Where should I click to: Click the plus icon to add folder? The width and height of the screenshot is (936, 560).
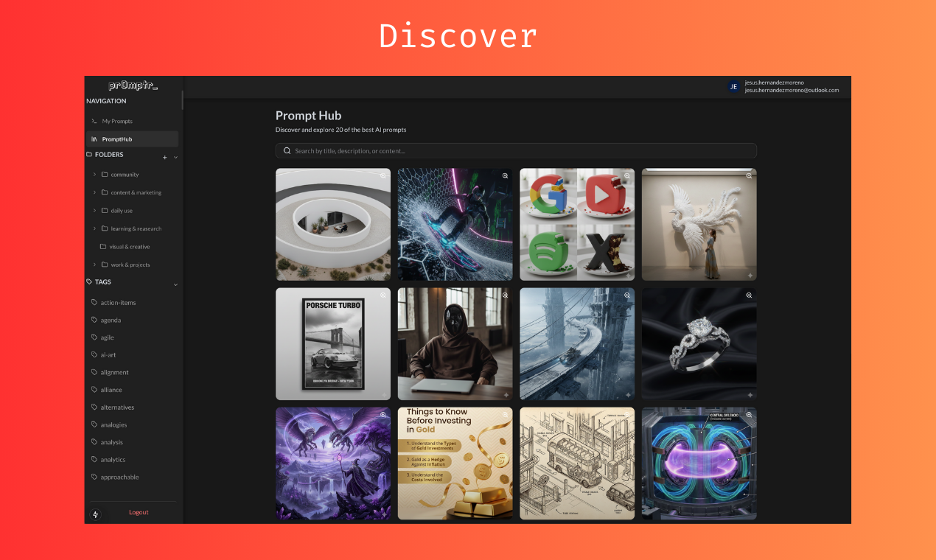tap(165, 157)
